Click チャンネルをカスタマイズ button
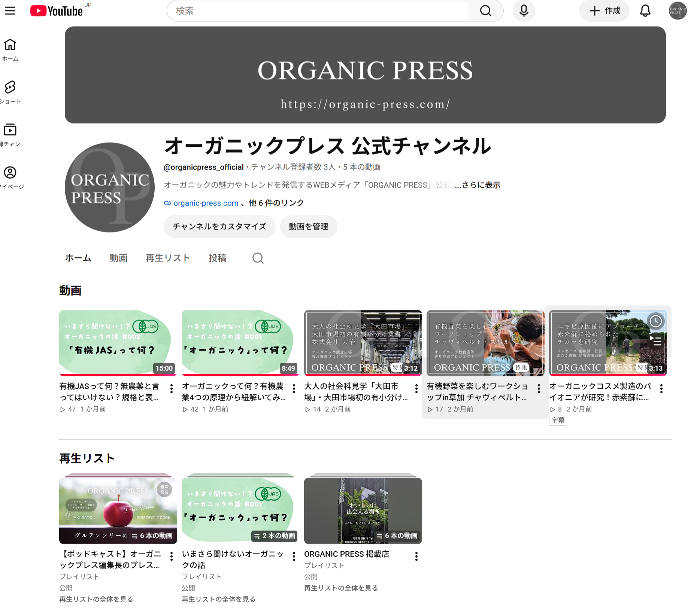Screen dimensions: 700x613 [x=219, y=227]
